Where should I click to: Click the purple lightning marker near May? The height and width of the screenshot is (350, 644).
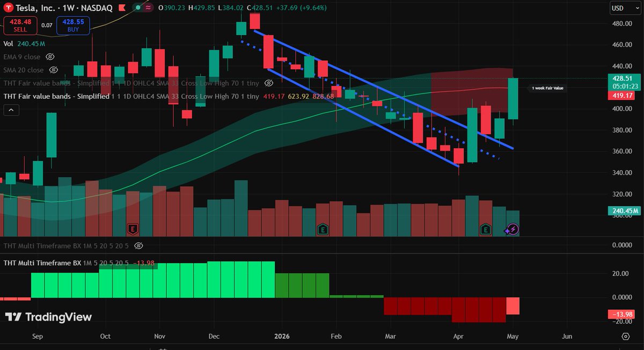[513, 230]
